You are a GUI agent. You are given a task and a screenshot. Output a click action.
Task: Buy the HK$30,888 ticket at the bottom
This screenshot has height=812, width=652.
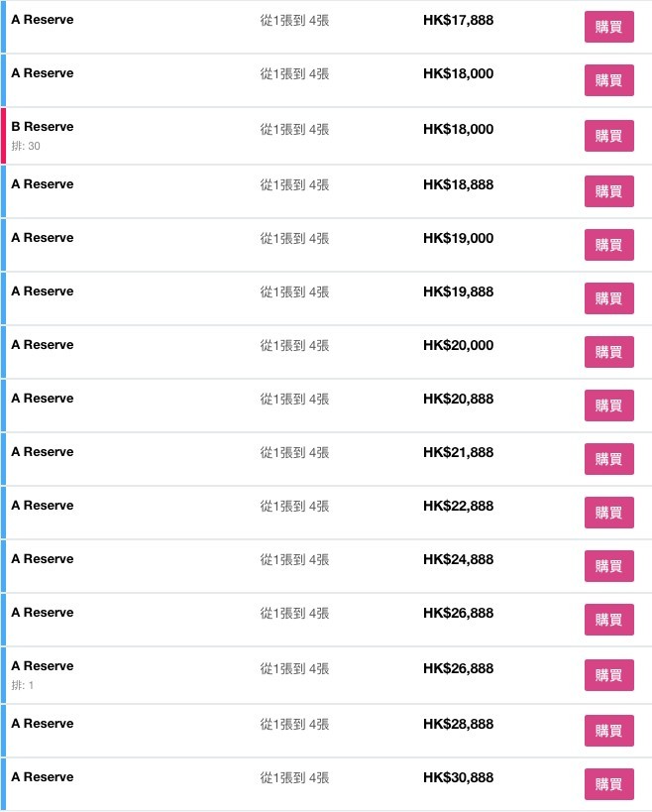(608, 783)
